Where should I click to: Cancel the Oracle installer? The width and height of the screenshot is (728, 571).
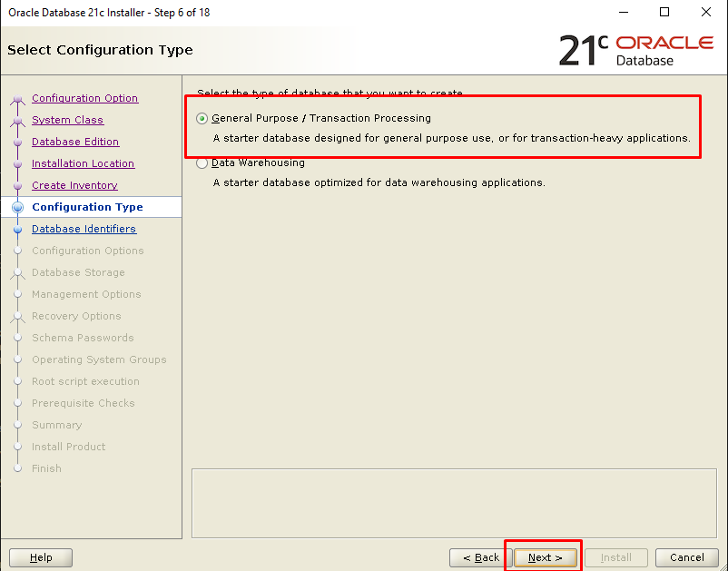pos(686,557)
